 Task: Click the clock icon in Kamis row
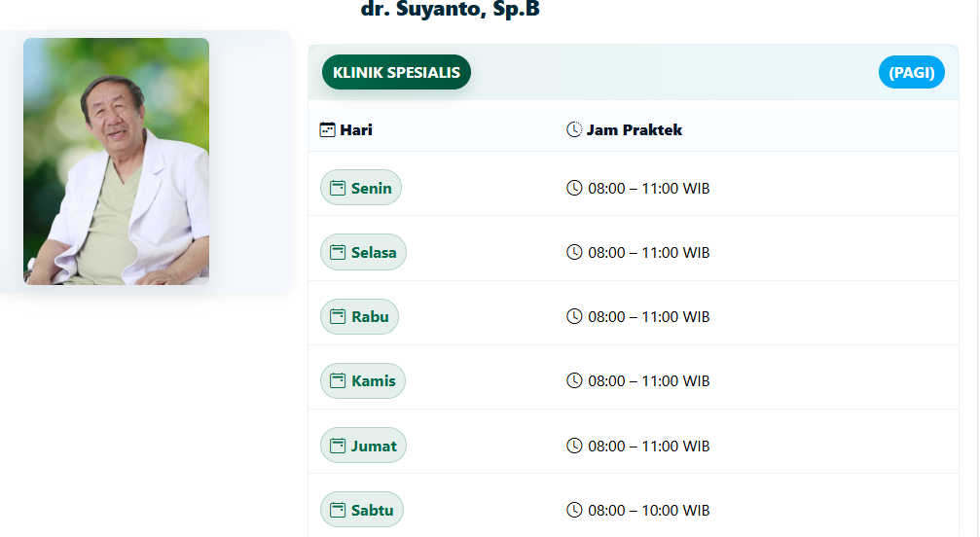pos(574,380)
